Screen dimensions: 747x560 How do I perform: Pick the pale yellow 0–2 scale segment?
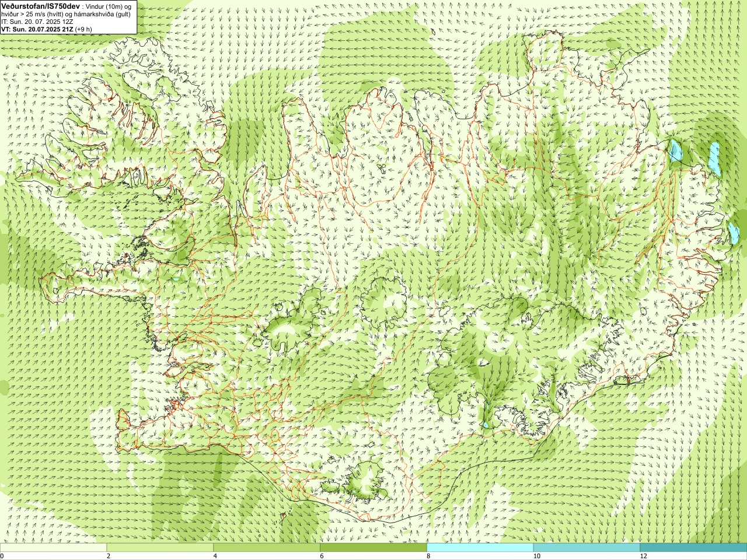click(53, 548)
